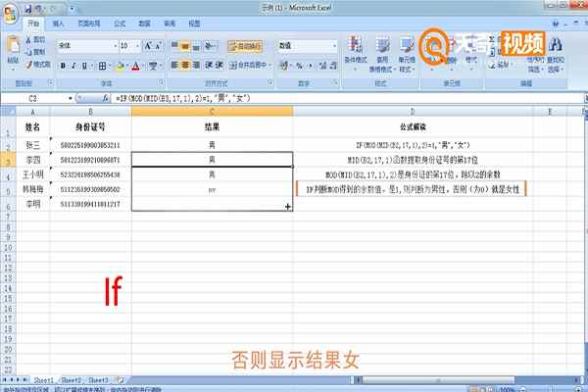
Task: Click the Decrease Decimal icon
Action: coord(332,66)
